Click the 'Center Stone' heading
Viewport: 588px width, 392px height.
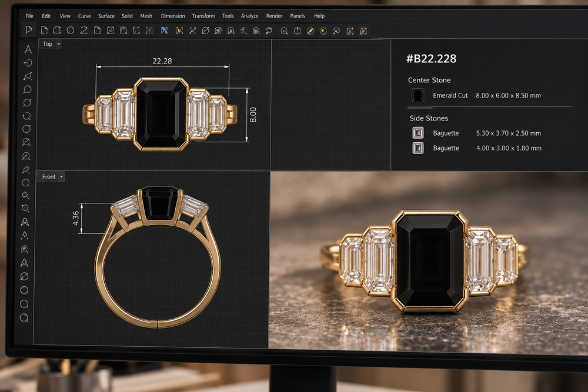point(429,80)
